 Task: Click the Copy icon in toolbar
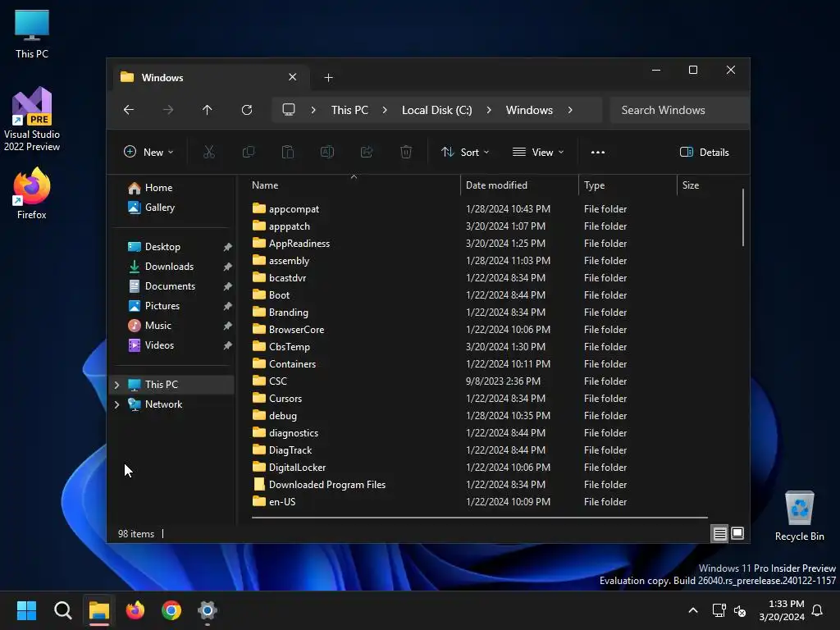pos(249,152)
